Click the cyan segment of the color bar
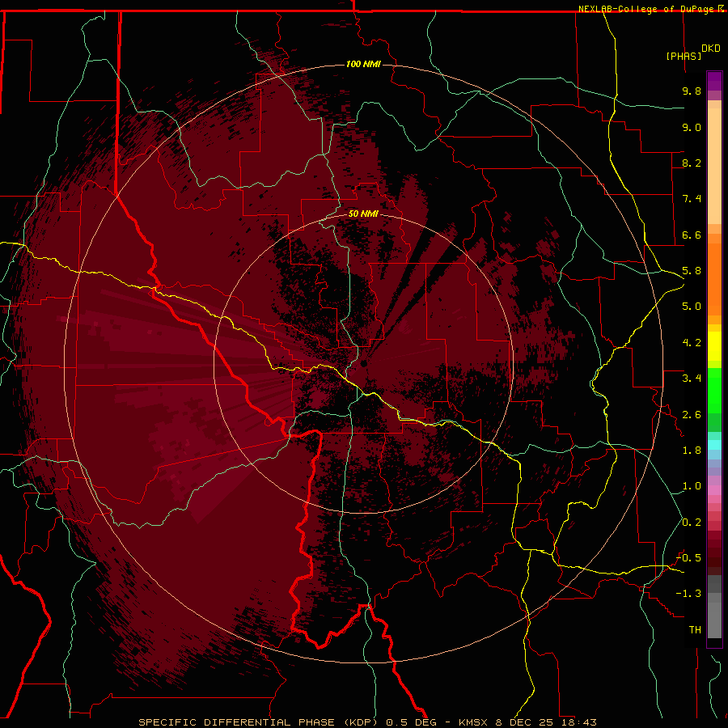 714,445
